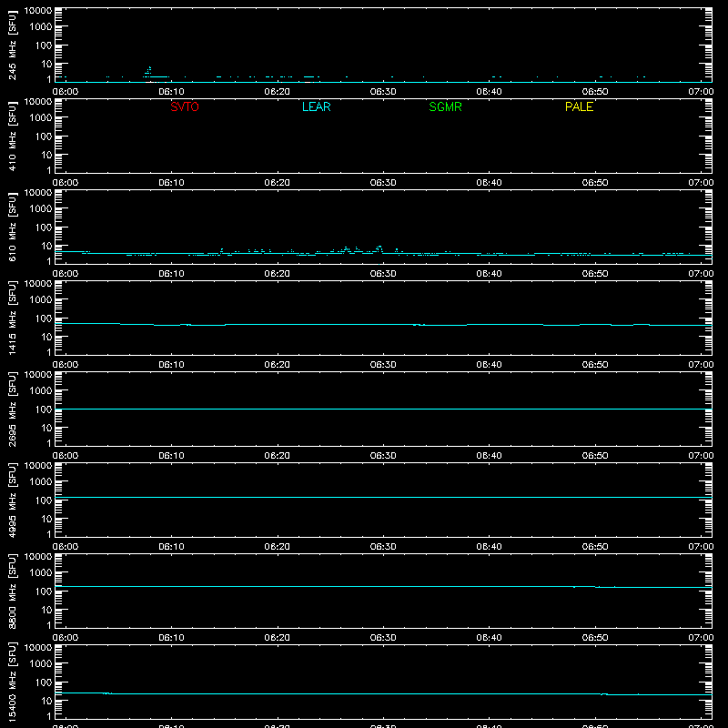Click the 1000 value on 4995 MHz axis
Viewport: 728px width, 728px height.
41,482
